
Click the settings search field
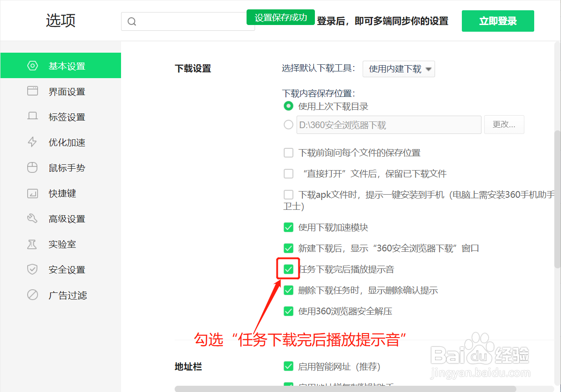coord(188,21)
